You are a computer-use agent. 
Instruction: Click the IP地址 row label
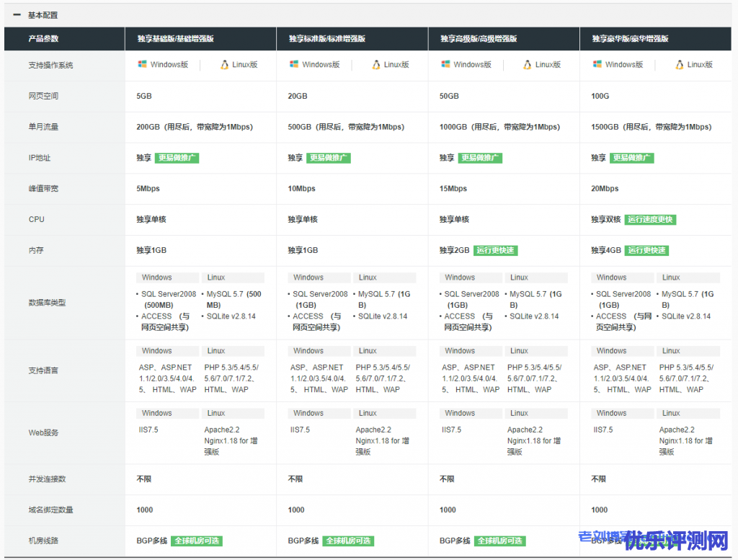(x=40, y=158)
